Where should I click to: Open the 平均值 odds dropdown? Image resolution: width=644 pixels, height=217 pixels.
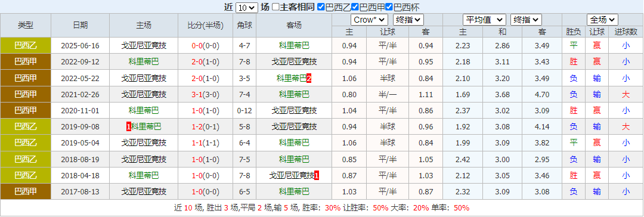(484, 20)
